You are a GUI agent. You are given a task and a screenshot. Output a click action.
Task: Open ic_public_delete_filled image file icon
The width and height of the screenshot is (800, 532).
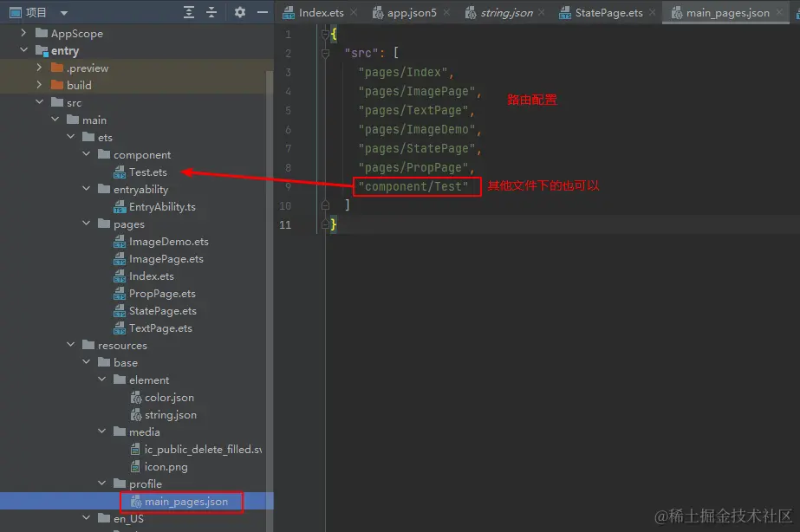135,450
